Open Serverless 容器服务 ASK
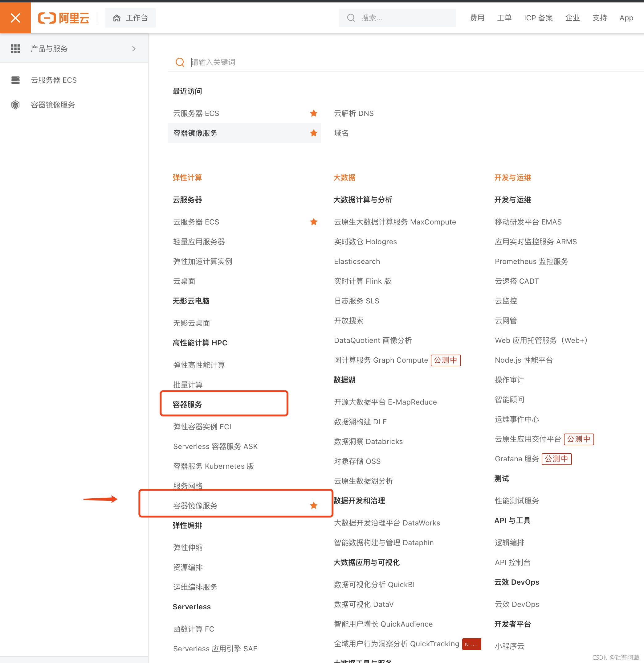644x663 pixels. tap(215, 447)
